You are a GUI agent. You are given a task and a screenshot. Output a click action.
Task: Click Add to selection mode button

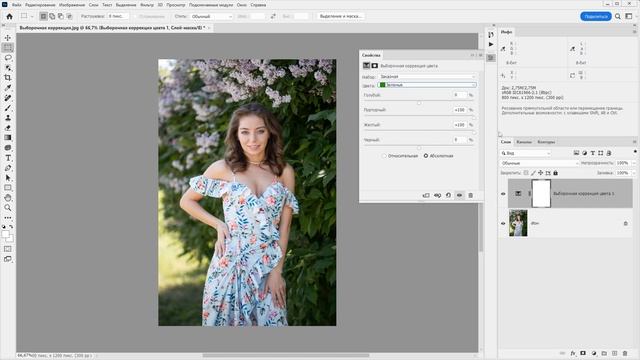coord(52,16)
